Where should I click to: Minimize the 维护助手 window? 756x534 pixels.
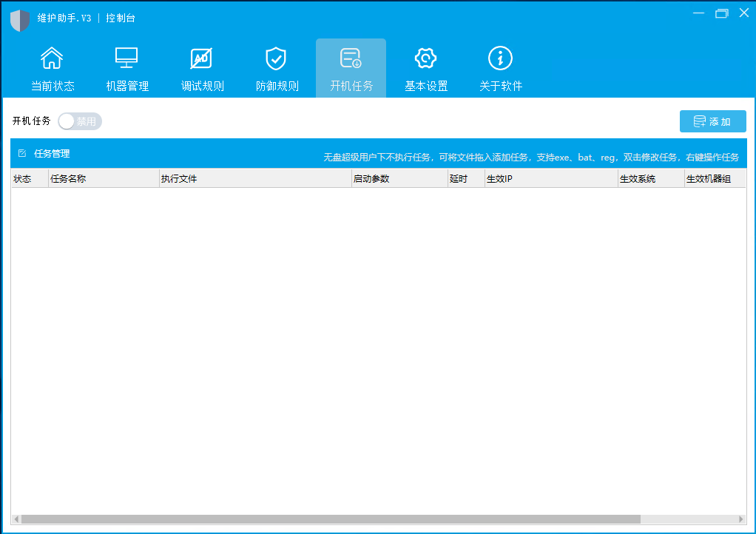(x=698, y=13)
